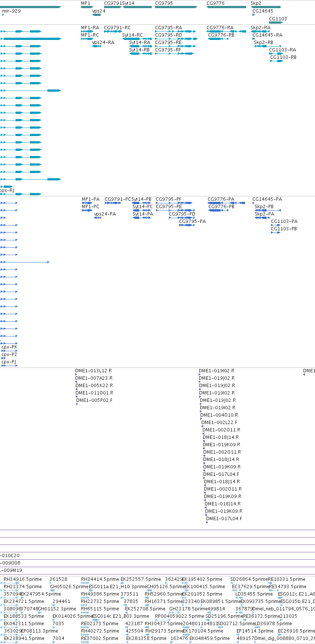
Task: Click the MP1-PA protein label
Action: pos(91,199)
